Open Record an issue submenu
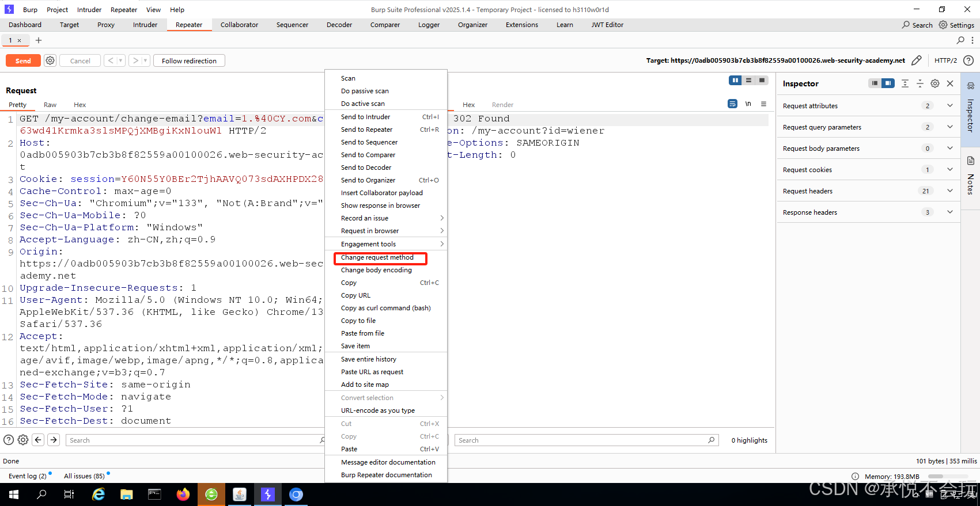Viewport: 980px width, 506px height. [386, 218]
